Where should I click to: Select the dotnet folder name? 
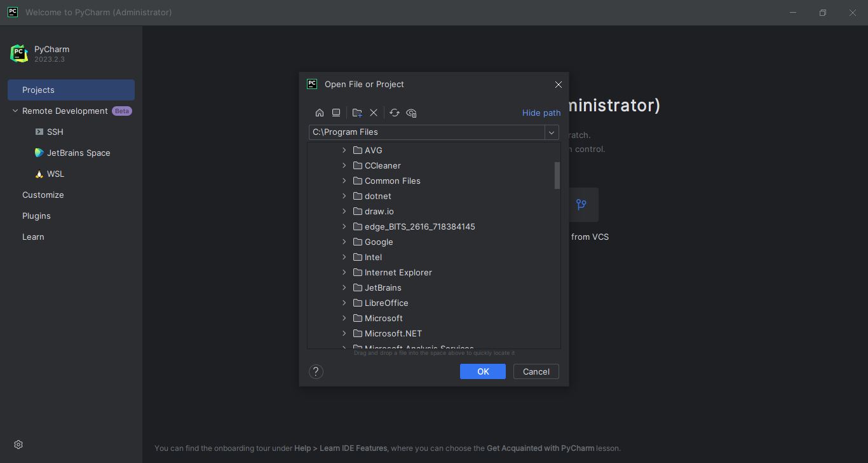click(378, 196)
